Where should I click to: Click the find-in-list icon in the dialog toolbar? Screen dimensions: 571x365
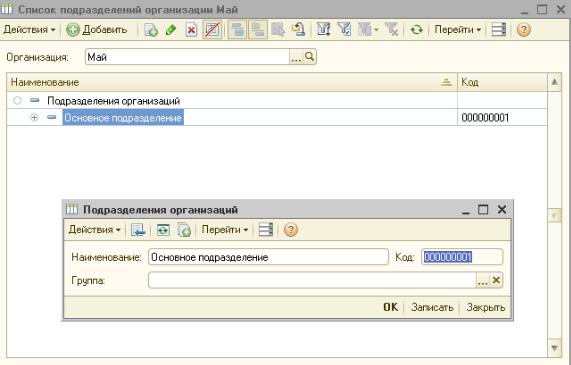pyautogui.click(x=138, y=230)
